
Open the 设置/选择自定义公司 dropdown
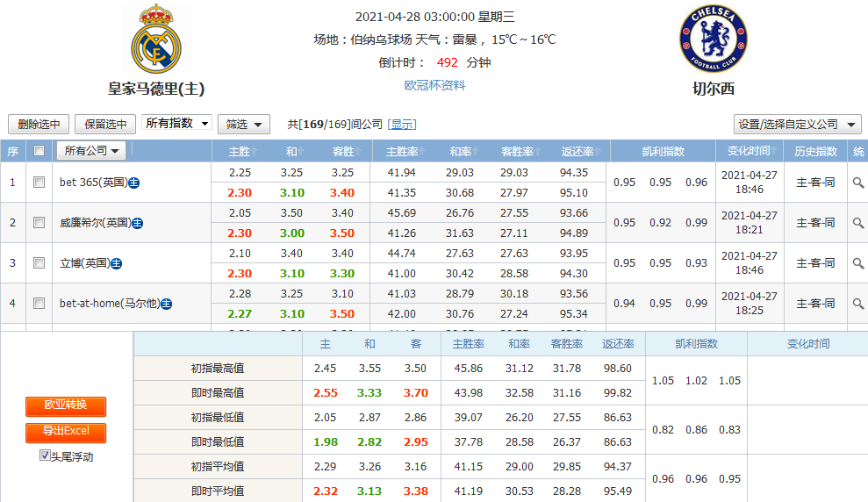797,124
